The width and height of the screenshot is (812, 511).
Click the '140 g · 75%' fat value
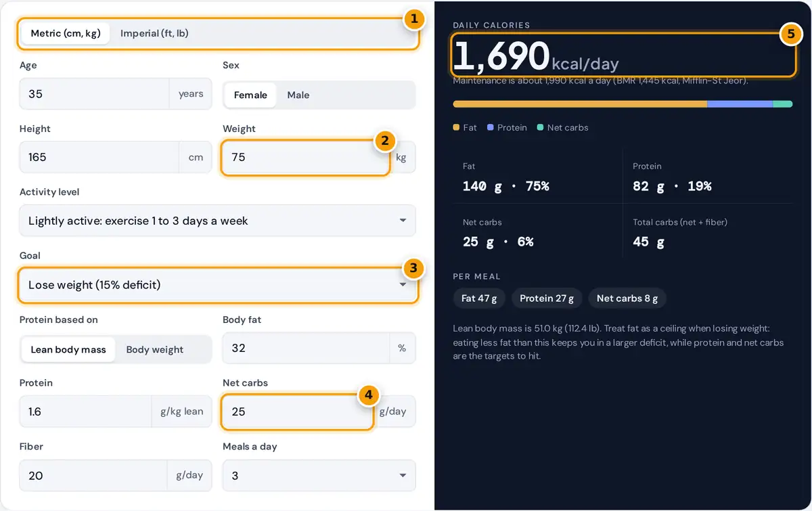point(506,186)
